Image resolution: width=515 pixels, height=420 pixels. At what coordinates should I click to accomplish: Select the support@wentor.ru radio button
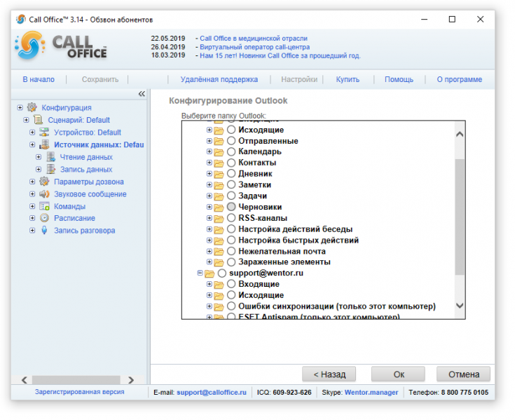coord(222,273)
